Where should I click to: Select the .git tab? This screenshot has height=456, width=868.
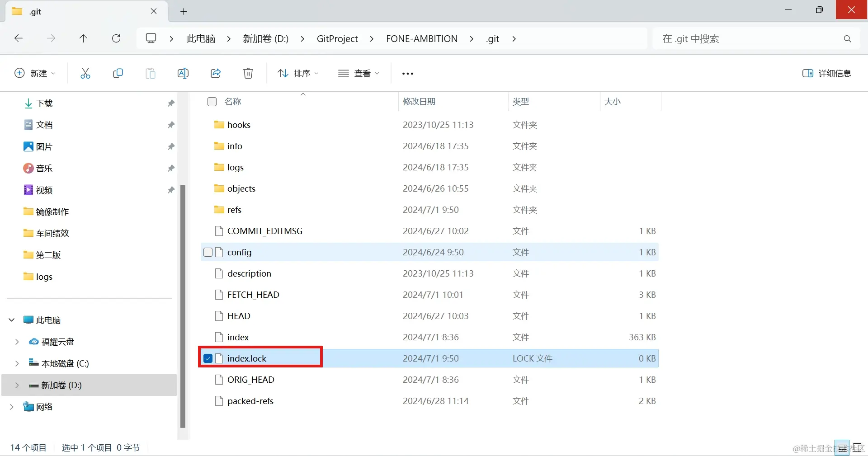[86, 11]
